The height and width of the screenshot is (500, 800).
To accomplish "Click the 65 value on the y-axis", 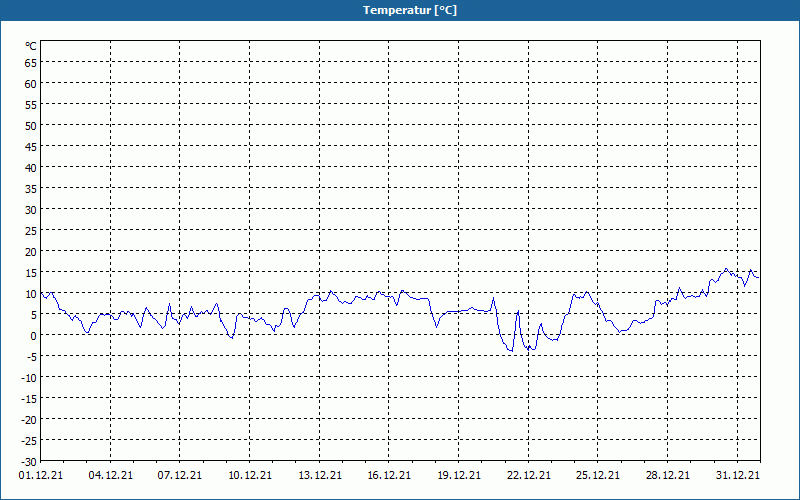I will pos(31,62).
